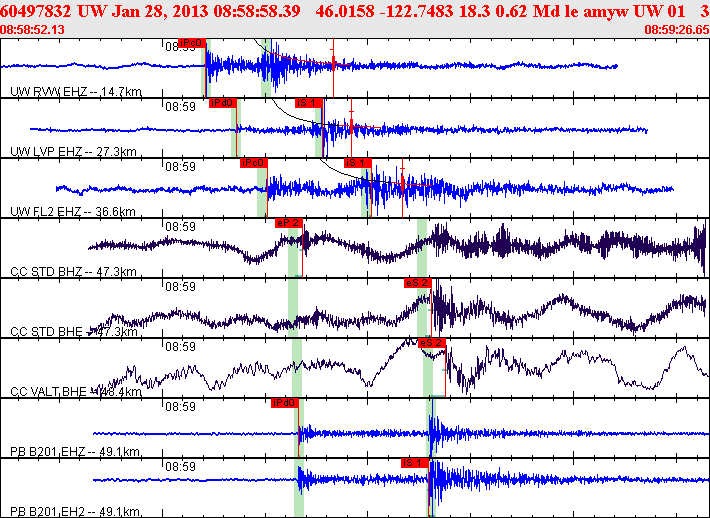This screenshot has height=518, width=710.
Task: Click the 08:59 time label on B201 EH2 trace
Action: (x=180, y=467)
